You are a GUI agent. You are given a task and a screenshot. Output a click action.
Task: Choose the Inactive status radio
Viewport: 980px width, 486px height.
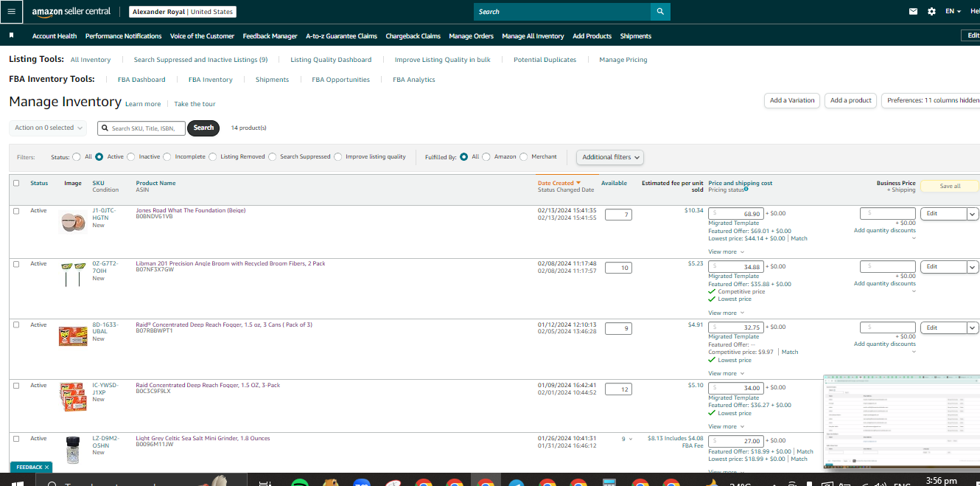point(131,156)
